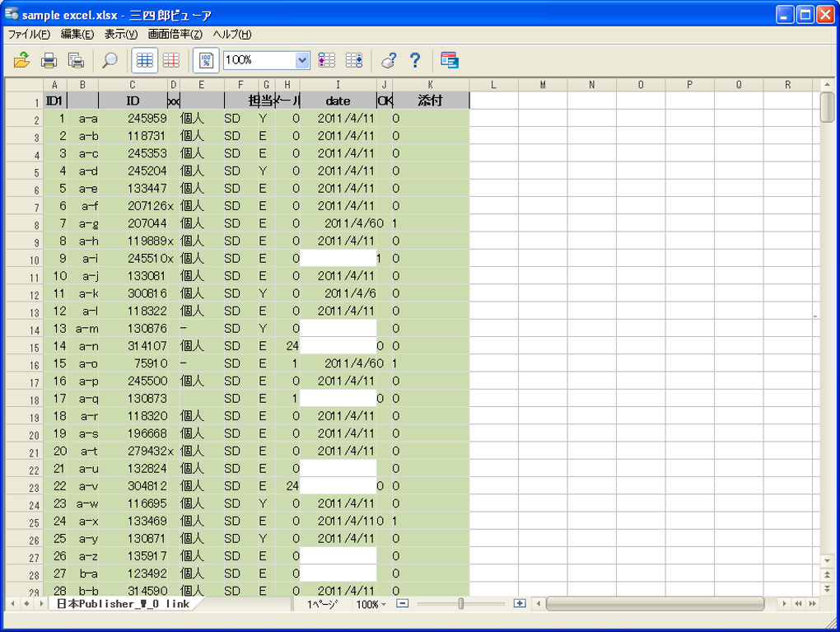Screen dimensions: 840x632
Task: Click the window-layout icon in toolbar
Action: (x=449, y=60)
